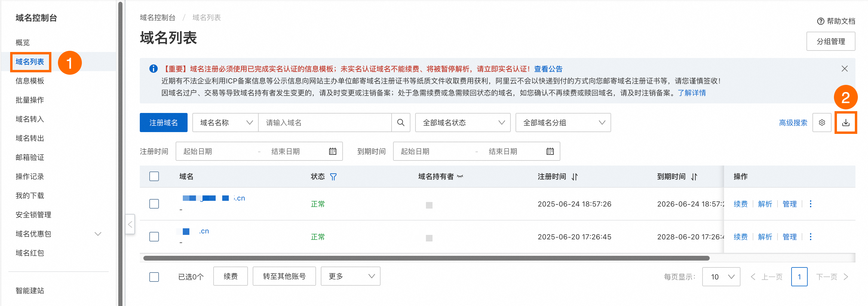
Task: Click 管理 for second domain row
Action: (x=789, y=237)
